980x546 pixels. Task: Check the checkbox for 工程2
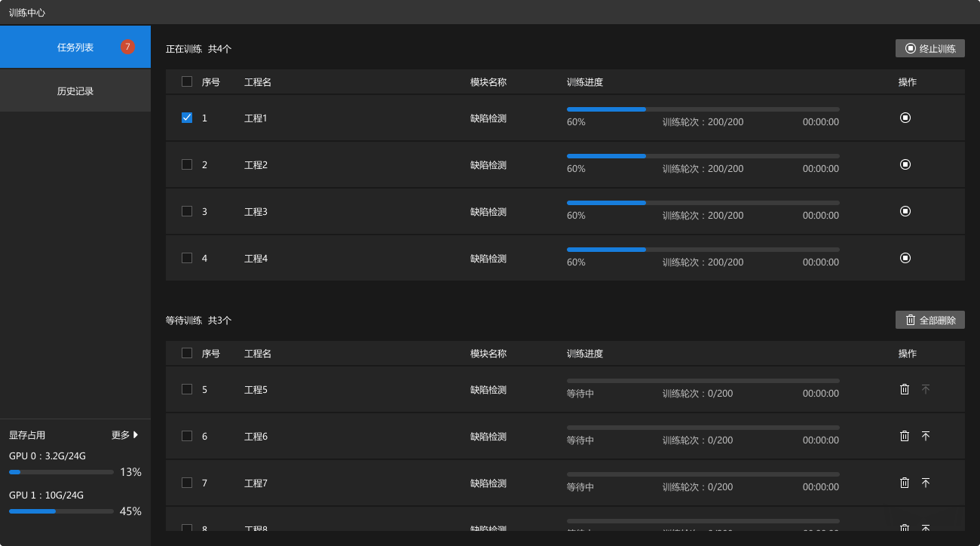[x=187, y=164]
